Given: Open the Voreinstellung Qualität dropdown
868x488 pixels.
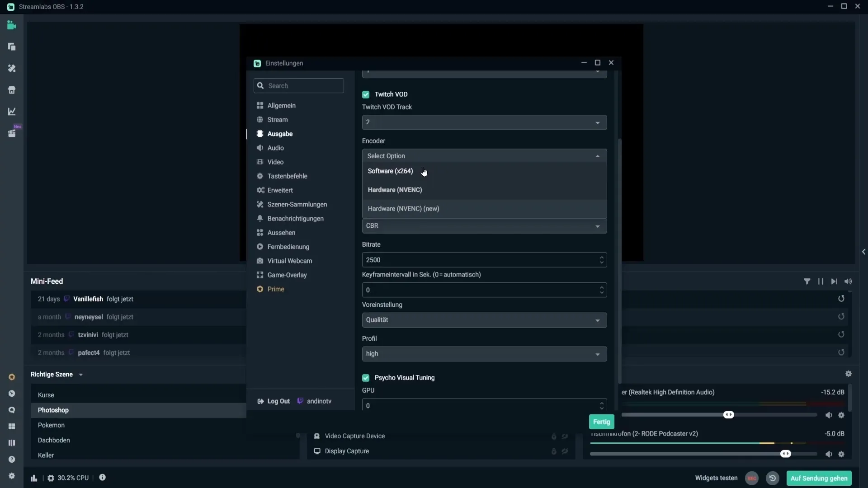Looking at the screenshot, I should tap(484, 320).
